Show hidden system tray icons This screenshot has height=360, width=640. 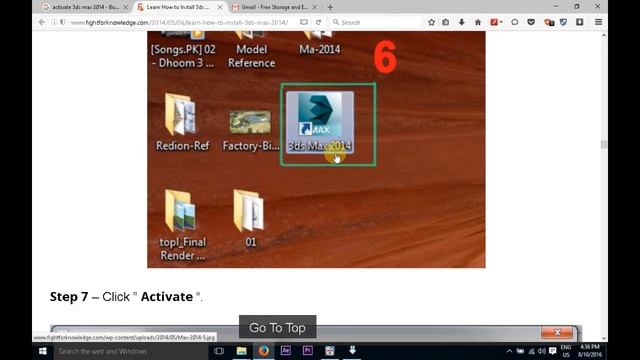click(x=509, y=351)
